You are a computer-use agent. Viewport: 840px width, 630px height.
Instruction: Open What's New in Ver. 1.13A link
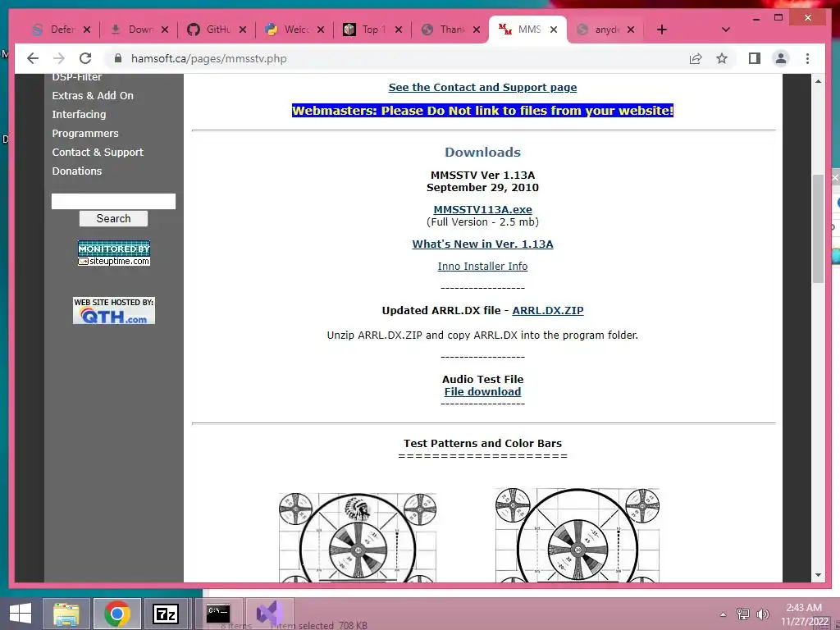click(482, 244)
